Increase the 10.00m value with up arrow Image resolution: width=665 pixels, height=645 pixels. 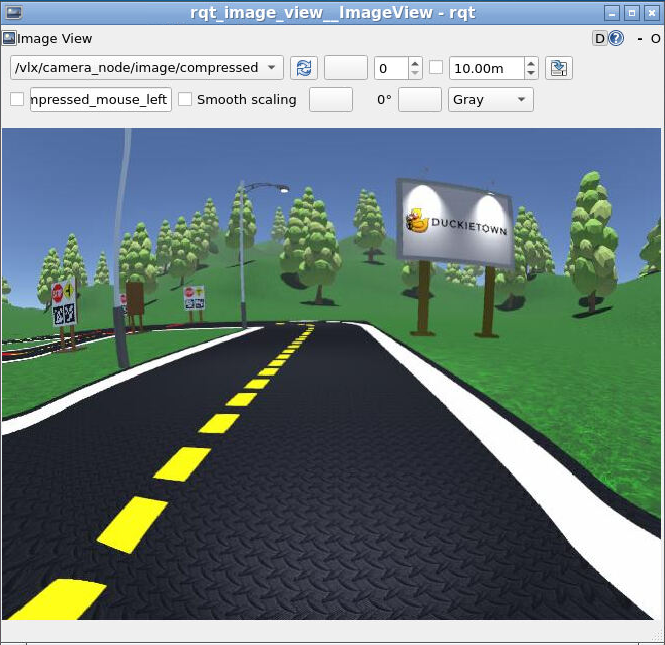tap(531, 63)
